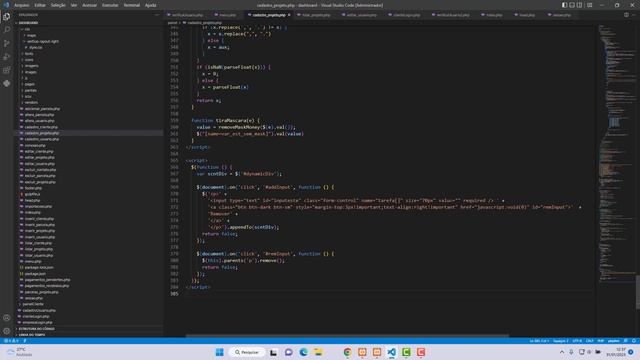Open Customize Layout in the title bar

tap(590, 5)
